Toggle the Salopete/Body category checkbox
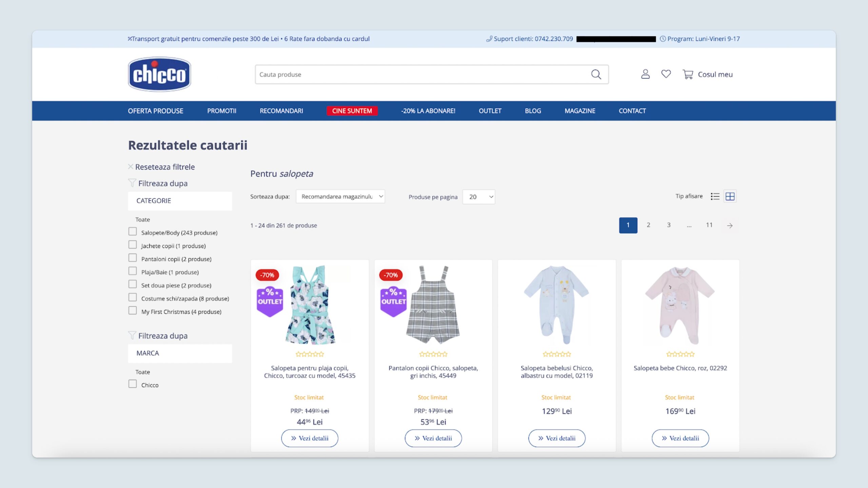Screen dimensions: 868x488 pyautogui.click(x=133, y=232)
